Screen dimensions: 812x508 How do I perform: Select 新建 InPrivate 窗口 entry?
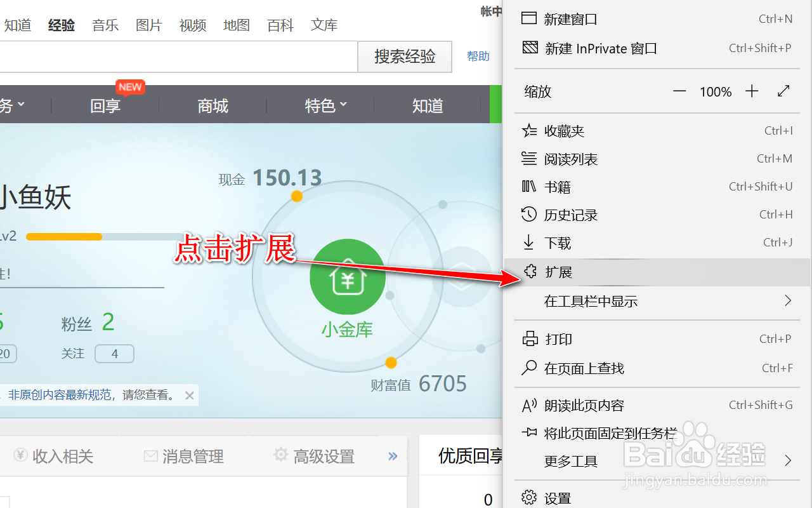(657, 48)
